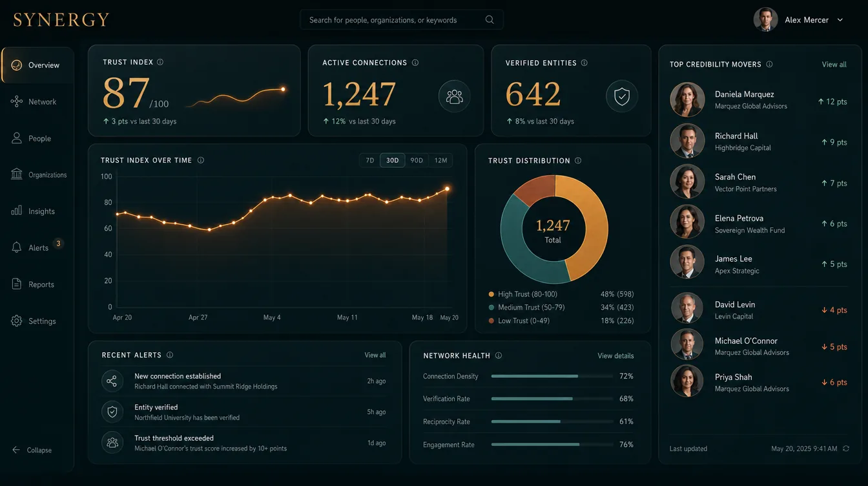Select the 12M time range tab
The width and height of the screenshot is (868, 486).
click(440, 160)
